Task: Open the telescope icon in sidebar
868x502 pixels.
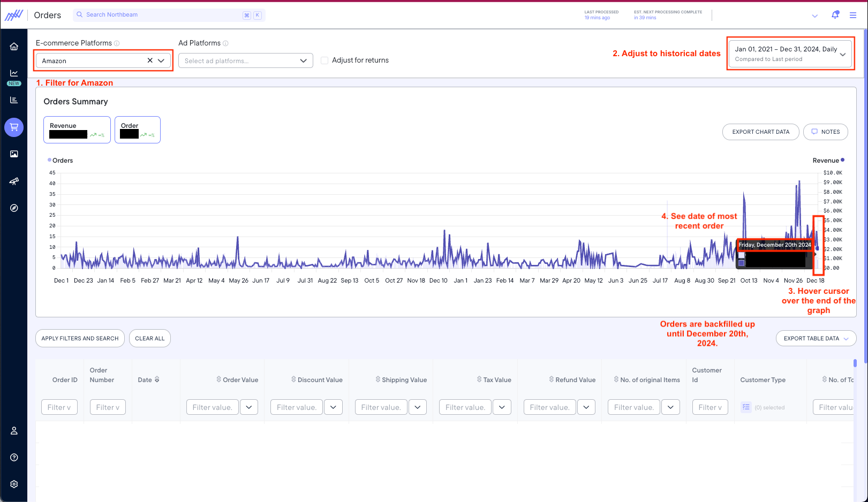Action: [x=14, y=181]
